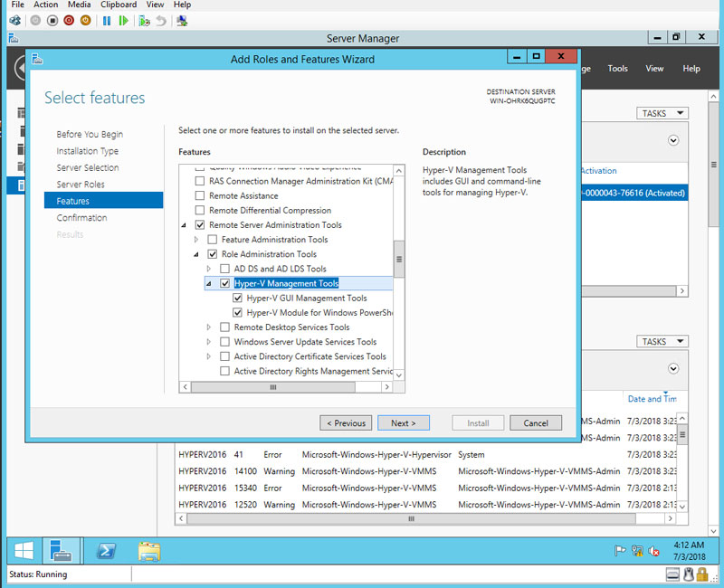
Task: Uncheck Hyper-V Management Tools checkbox
Action: click(224, 283)
